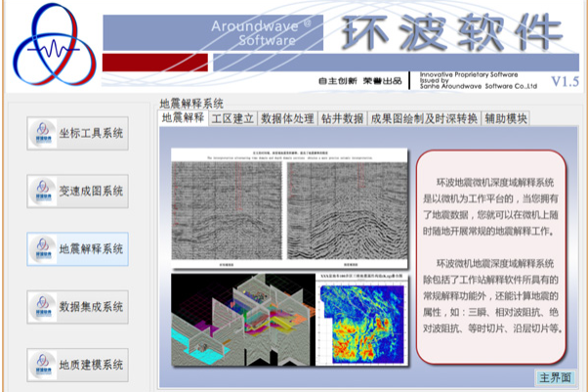Screen dimensions: 588x392
Task: Click the logo icon on 数据集成系统
Action: pyautogui.click(x=43, y=307)
